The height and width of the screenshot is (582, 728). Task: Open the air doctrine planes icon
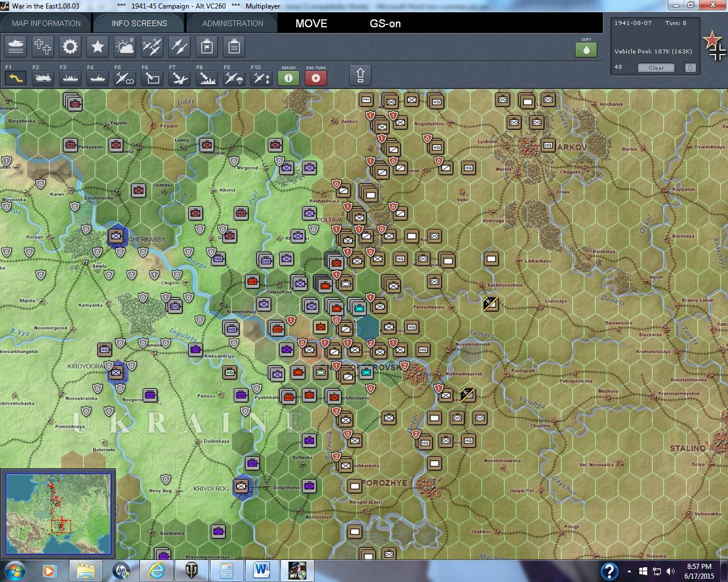[152, 47]
